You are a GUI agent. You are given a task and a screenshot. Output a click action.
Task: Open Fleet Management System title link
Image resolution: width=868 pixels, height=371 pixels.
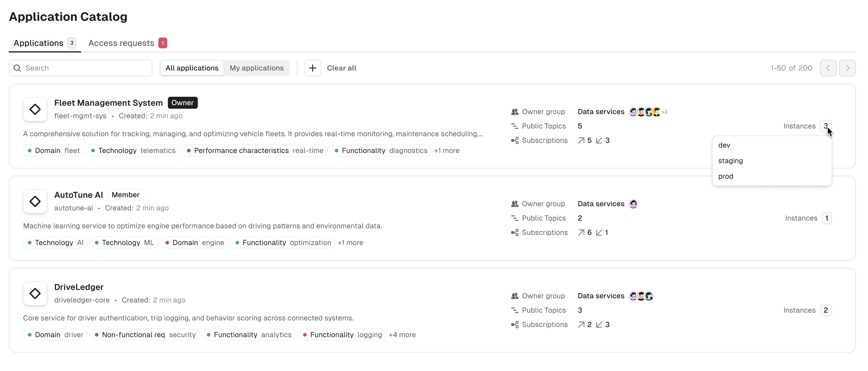coord(108,103)
